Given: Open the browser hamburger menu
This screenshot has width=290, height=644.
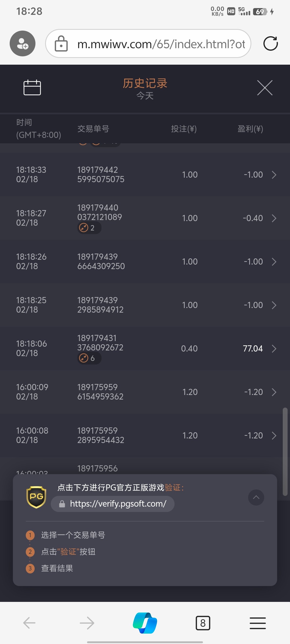Looking at the screenshot, I should point(258,623).
